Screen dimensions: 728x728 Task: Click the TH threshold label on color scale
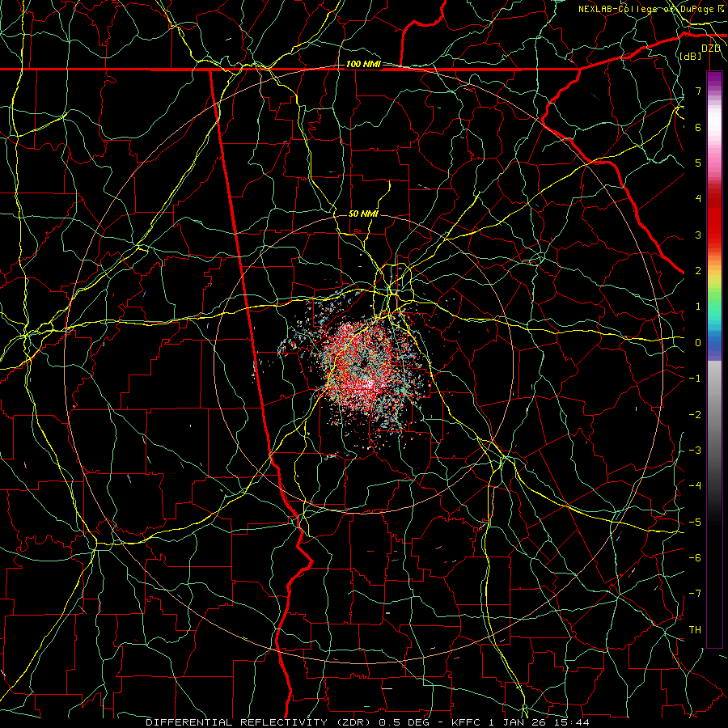[695, 630]
